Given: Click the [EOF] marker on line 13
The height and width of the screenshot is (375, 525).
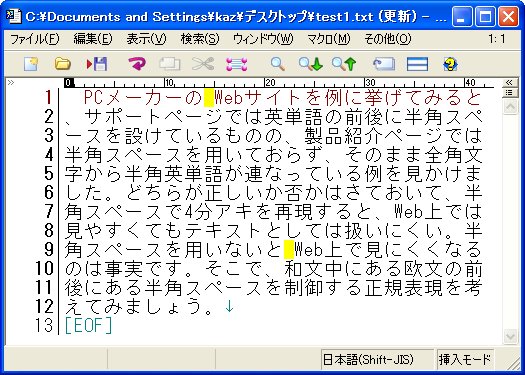Looking at the screenshot, I should click(89, 325).
